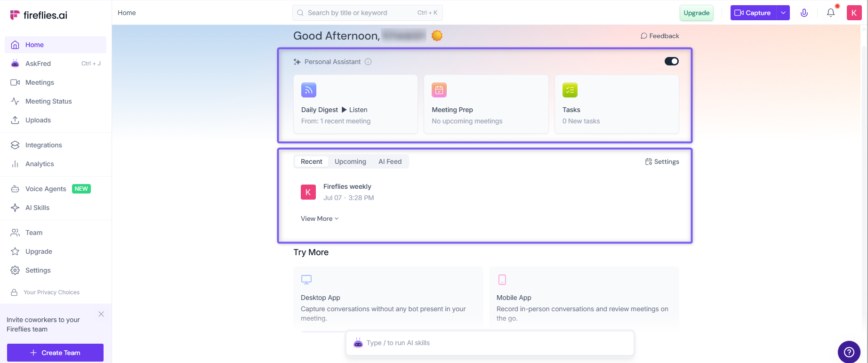
Task: Switch to the AI Feed tab
Action: [390, 161]
